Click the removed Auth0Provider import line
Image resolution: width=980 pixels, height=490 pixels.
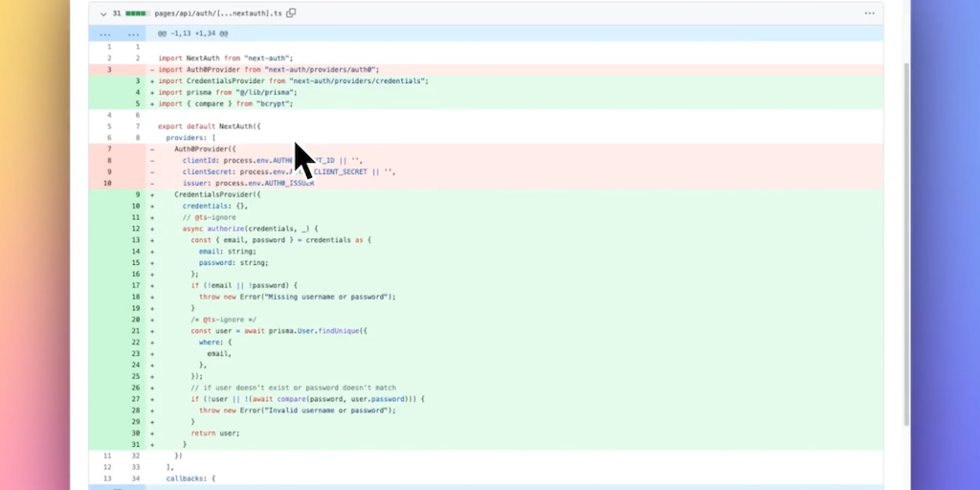pos(269,70)
